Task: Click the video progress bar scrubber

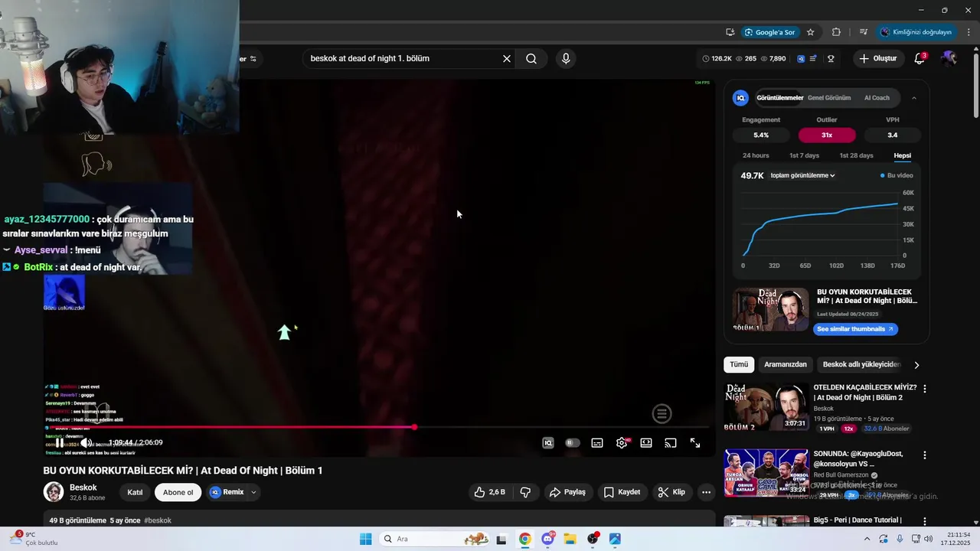Action: 414,427
